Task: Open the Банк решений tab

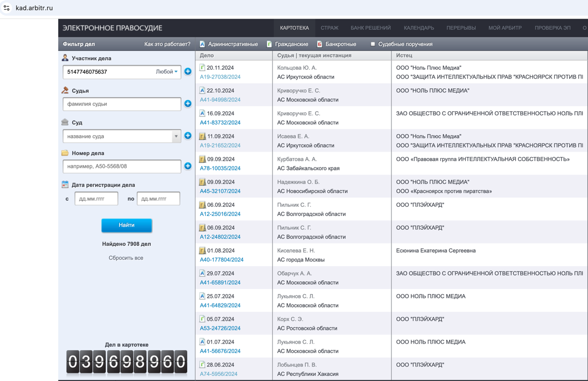Action: pos(371,28)
